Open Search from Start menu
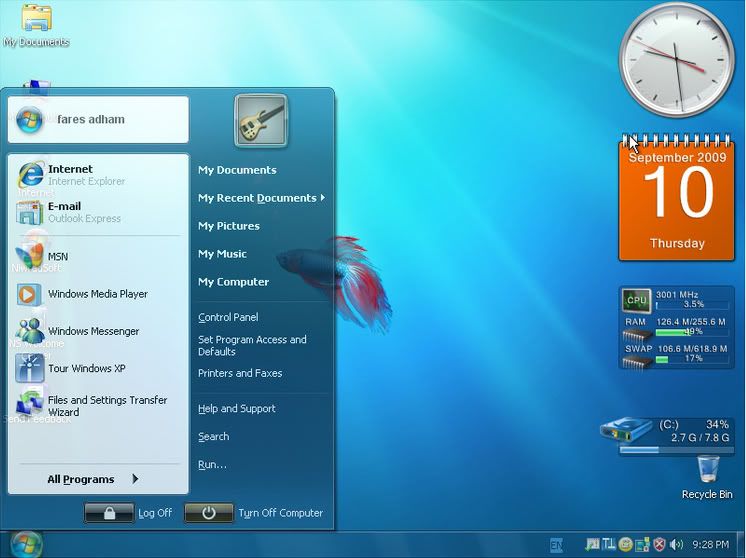Viewport: 746px width, 558px height. click(x=214, y=437)
